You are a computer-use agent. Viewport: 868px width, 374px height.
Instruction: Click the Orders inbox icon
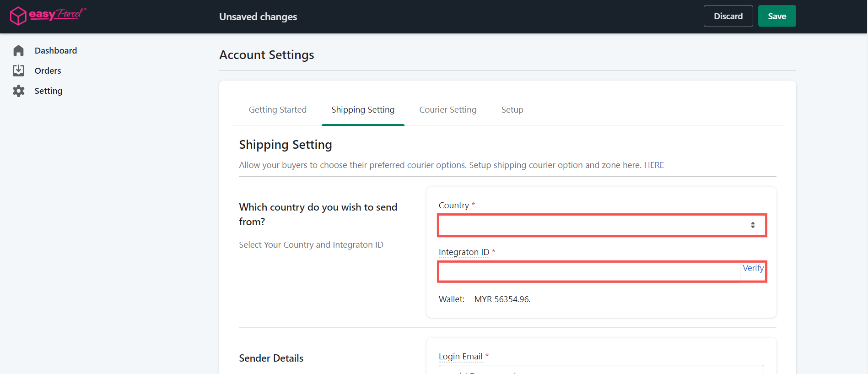pos(18,70)
